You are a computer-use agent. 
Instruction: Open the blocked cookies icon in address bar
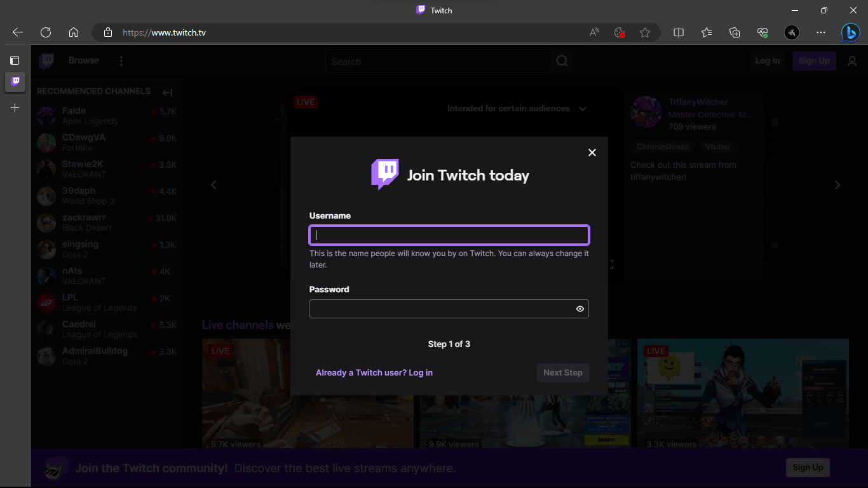click(x=620, y=32)
